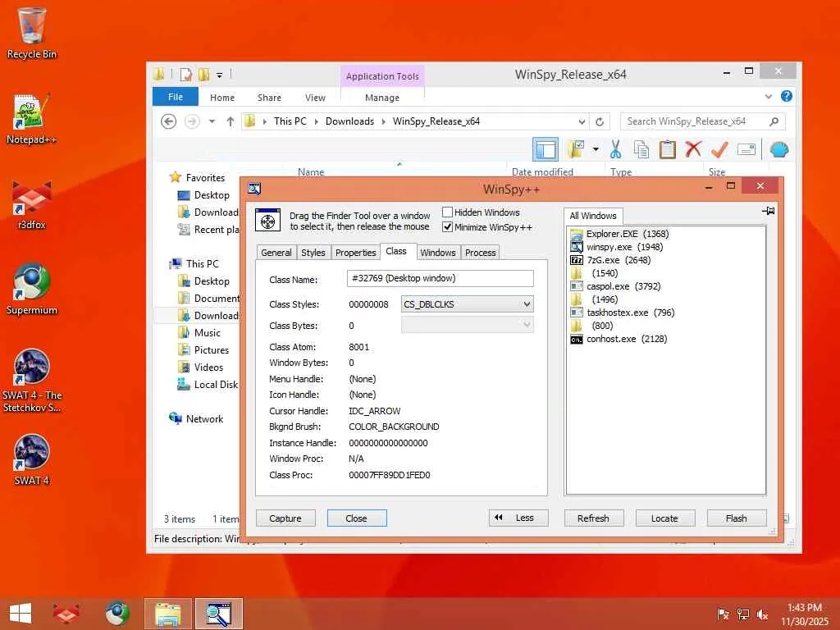Click the Locate button

[x=664, y=518]
